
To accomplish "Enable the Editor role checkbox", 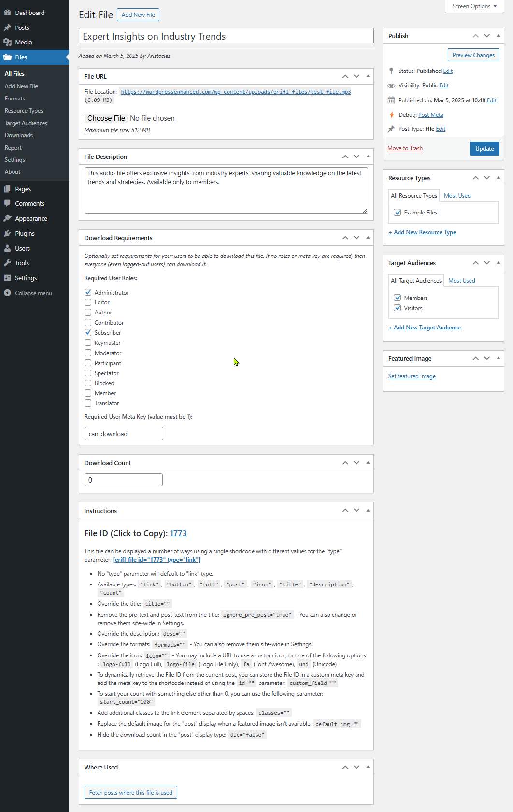I will coord(88,302).
